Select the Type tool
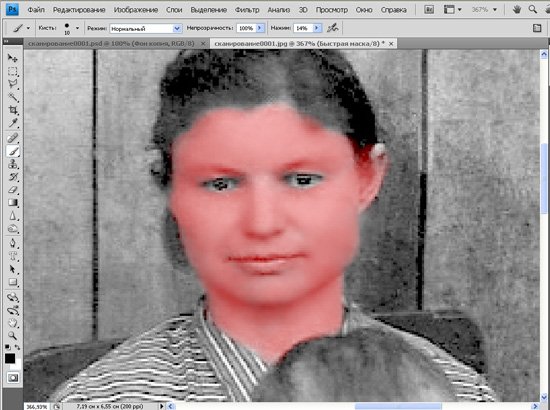The width and height of the screenshot is (550, 410). pos(13,256)
